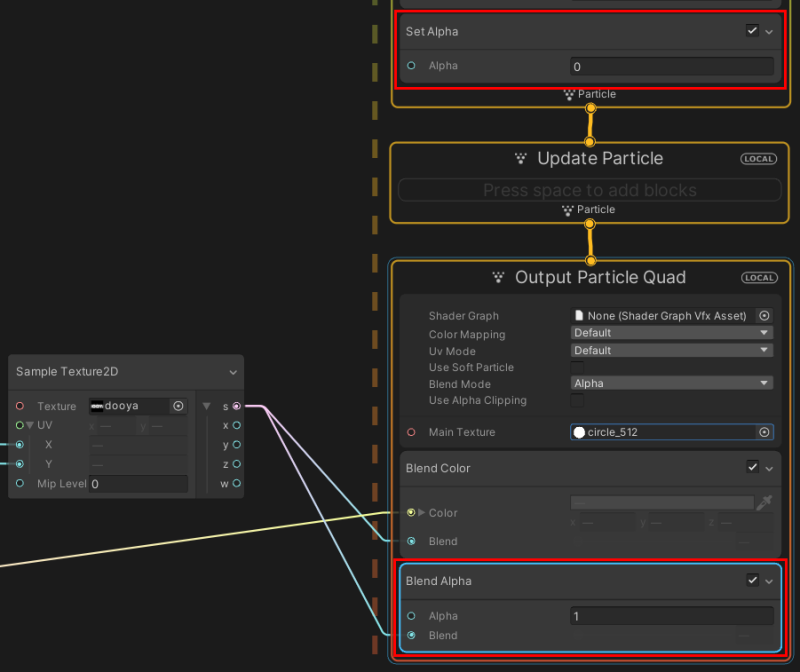This screenshot has height=672, width=800.
Task: Click the z output port
Action: tap(237, 464)
